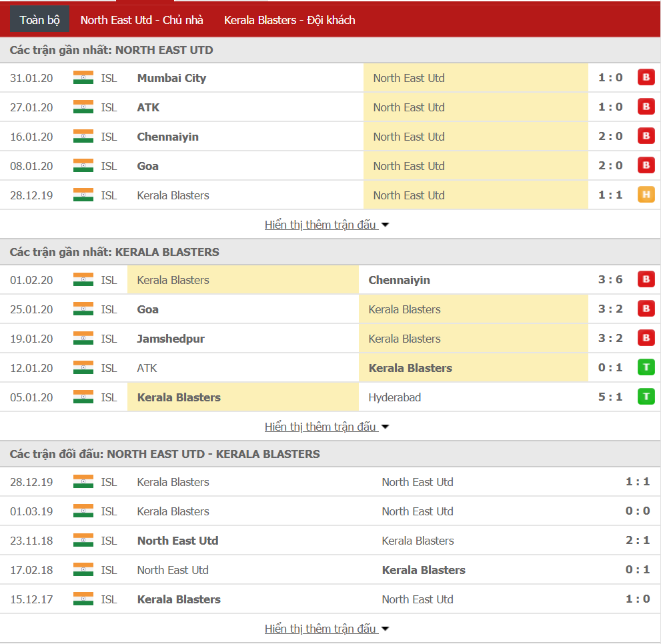The image size is (661, 644).
Task: Open Chennaiyin team in 16.01.20 row
Action: point(168,137)
